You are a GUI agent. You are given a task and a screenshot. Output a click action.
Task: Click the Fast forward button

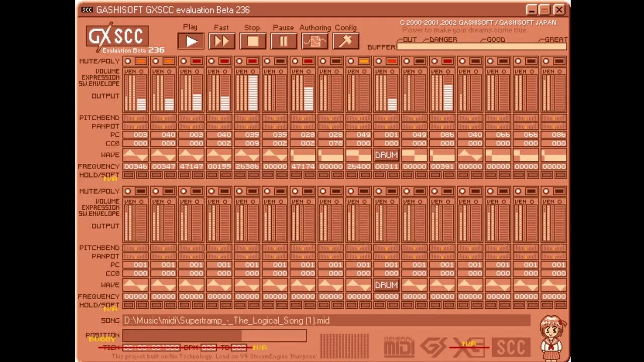pos(222,41)
